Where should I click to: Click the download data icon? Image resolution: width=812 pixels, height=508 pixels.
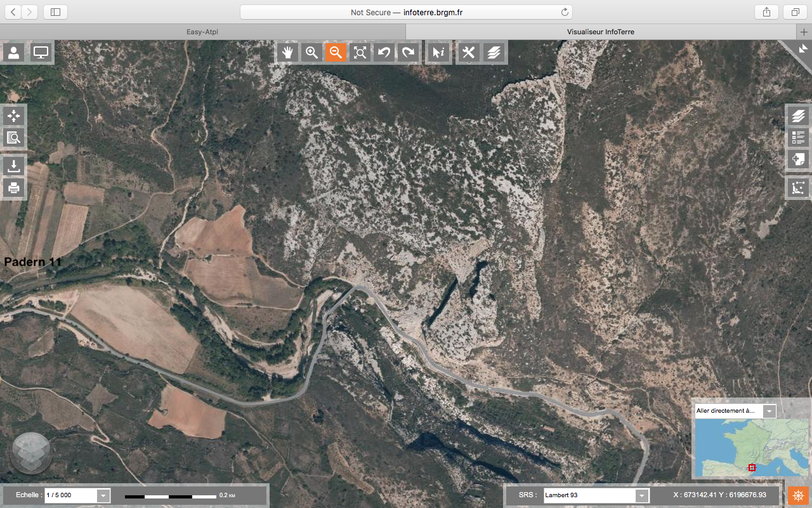pyautogui.click(x=13, y=166)
